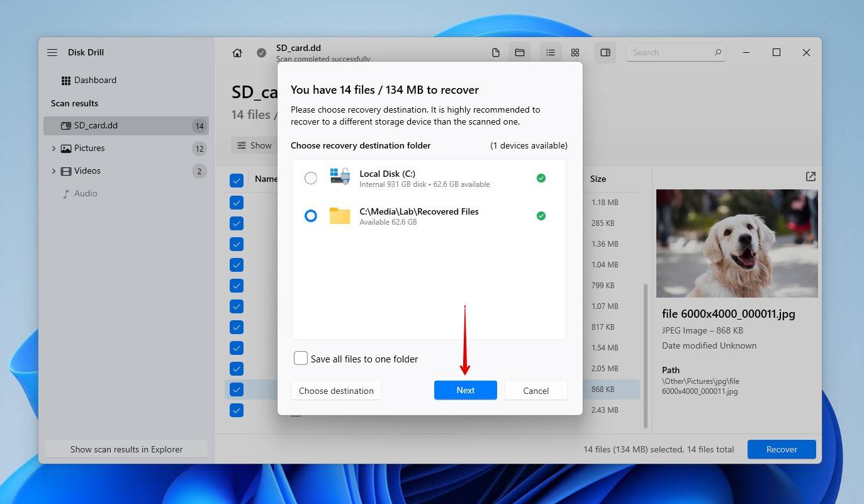Click the Dashboard grid icon

click(66, 81)
